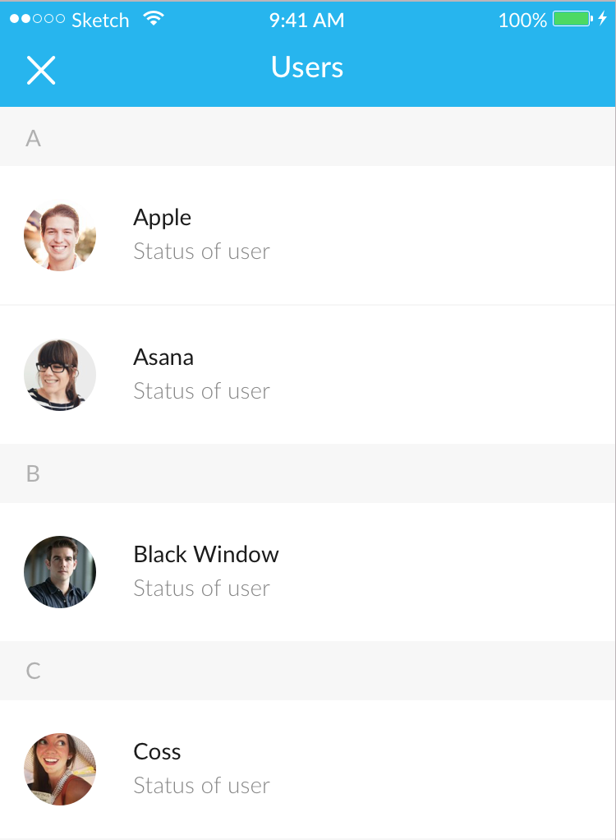
Task: Click the charging bolt icon
Action: tap(603, 19)
